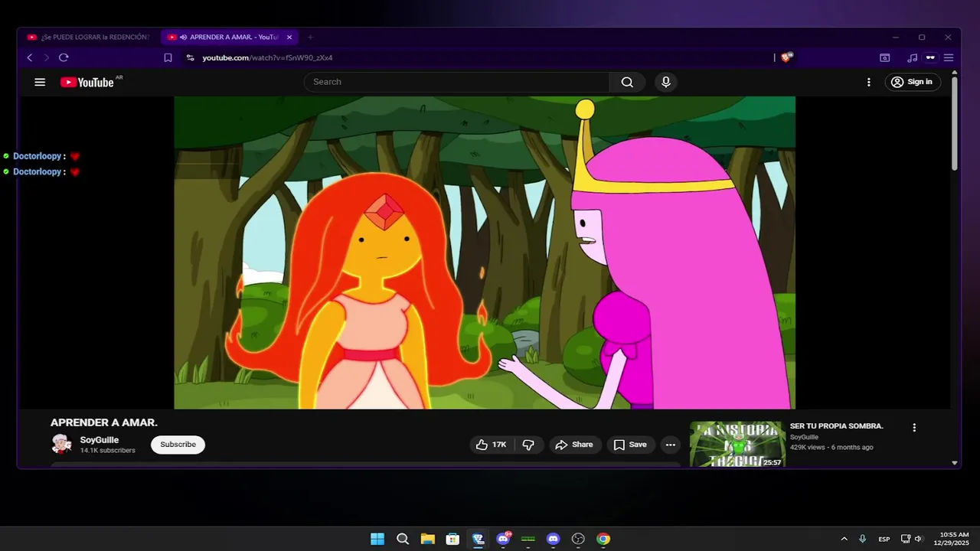Reload the current page
Image resolution: width=980 pixels, height=551 pixels.
pyautogui.click(x=64, y=57)
